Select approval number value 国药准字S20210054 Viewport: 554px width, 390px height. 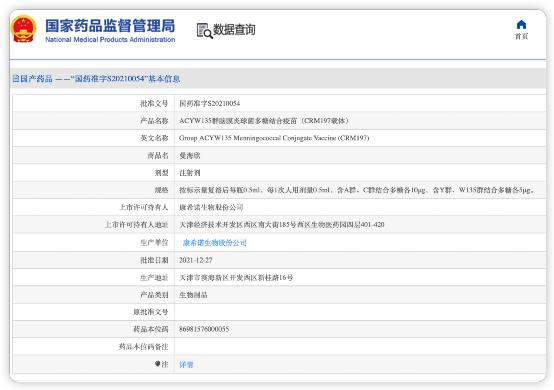click(x=210, y=104)
